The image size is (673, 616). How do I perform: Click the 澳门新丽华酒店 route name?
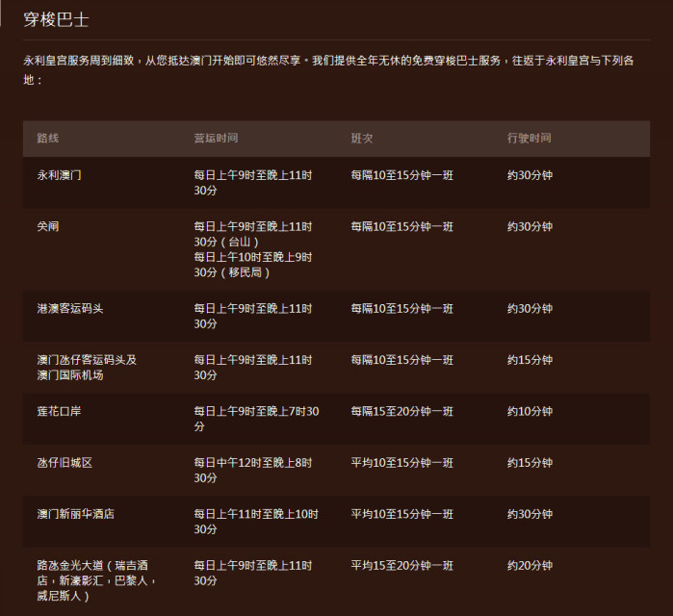(76, 515)
